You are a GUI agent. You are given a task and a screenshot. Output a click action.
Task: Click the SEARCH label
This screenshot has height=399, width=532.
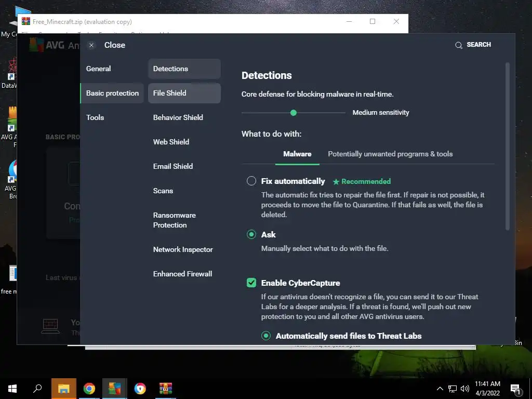[x=478, y=45]
